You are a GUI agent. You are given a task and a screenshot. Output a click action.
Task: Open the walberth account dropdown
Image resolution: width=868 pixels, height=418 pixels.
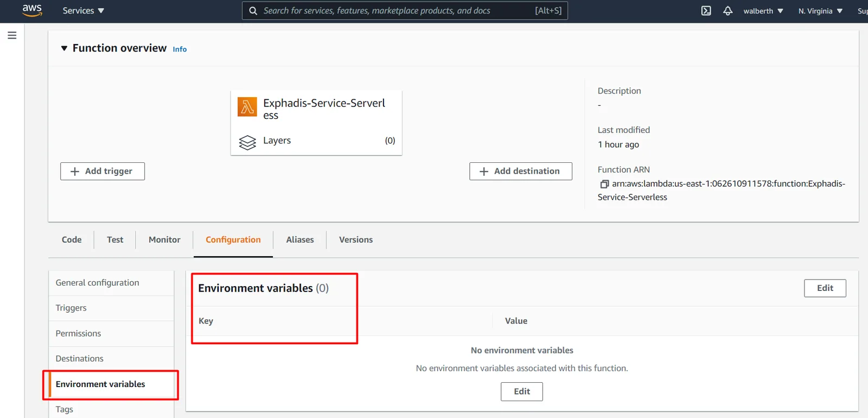763,11
